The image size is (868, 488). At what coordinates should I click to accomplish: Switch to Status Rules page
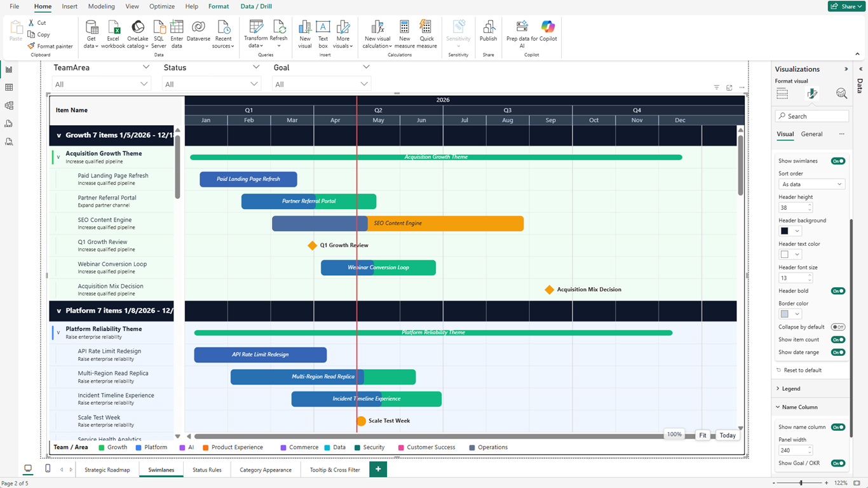click(207, 470)
